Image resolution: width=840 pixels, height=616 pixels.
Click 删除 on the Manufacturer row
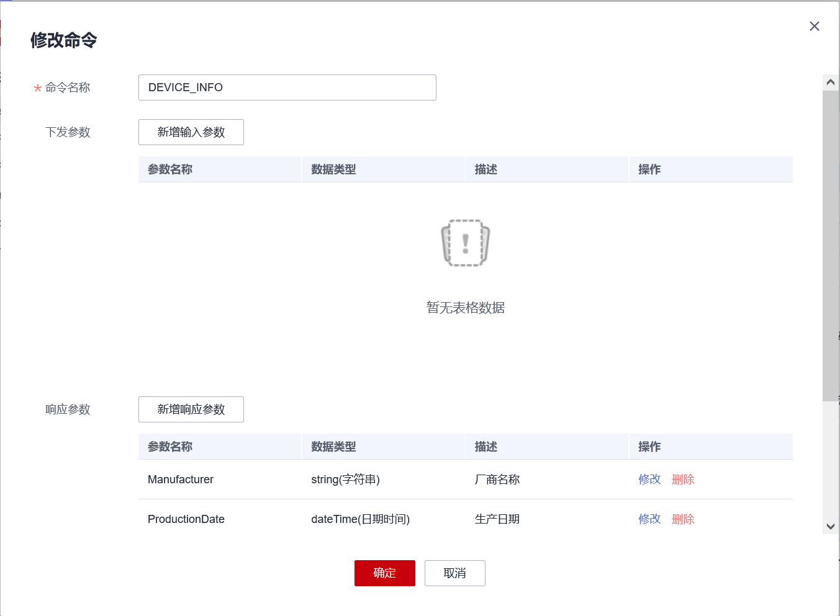[x=682, y=479]
